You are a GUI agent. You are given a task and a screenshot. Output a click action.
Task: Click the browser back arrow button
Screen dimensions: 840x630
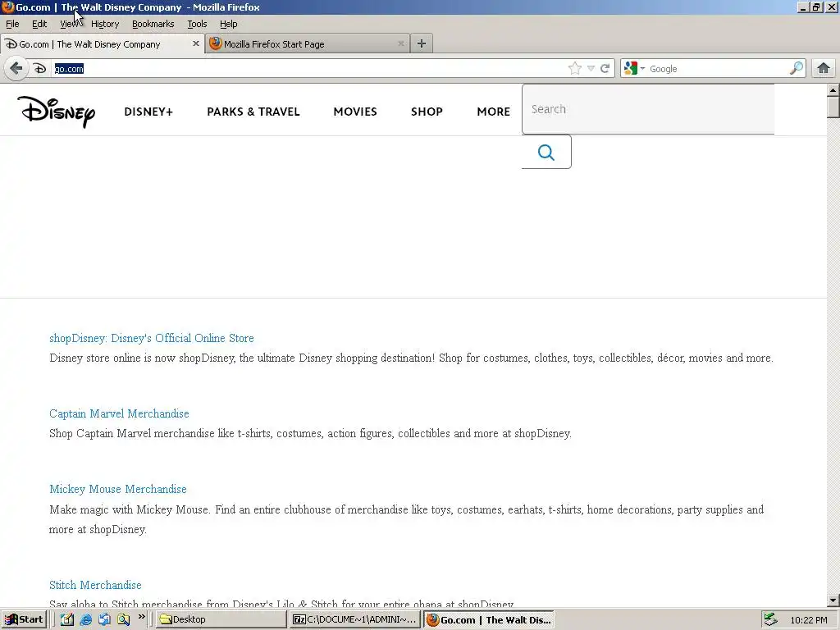pyautogui.click(x=16, y=69)
